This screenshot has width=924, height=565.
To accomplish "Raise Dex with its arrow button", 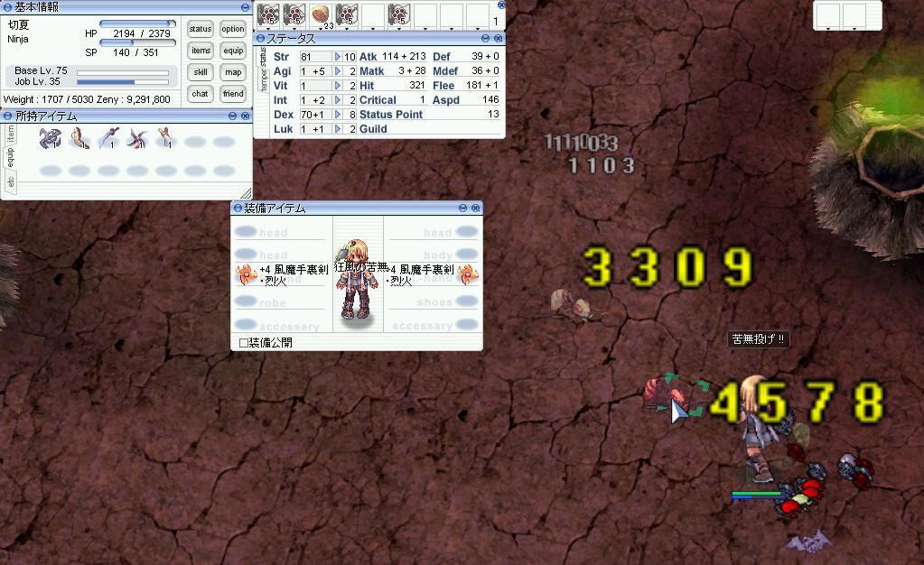I will click(337, 115).
